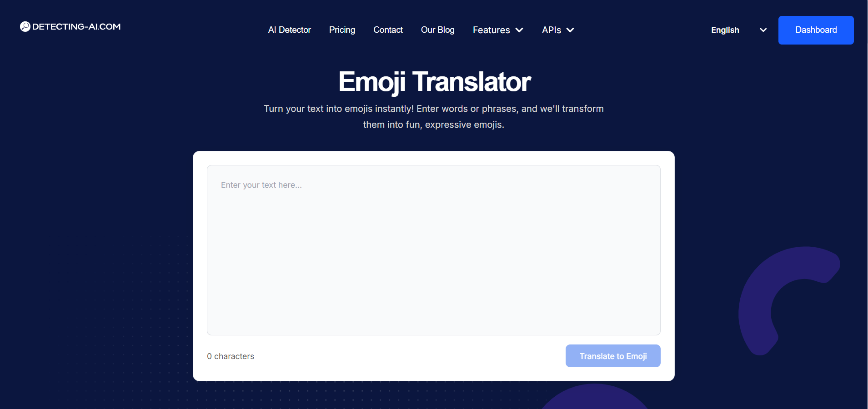Open Our Blog from the navigation

[x=437, y=30]
